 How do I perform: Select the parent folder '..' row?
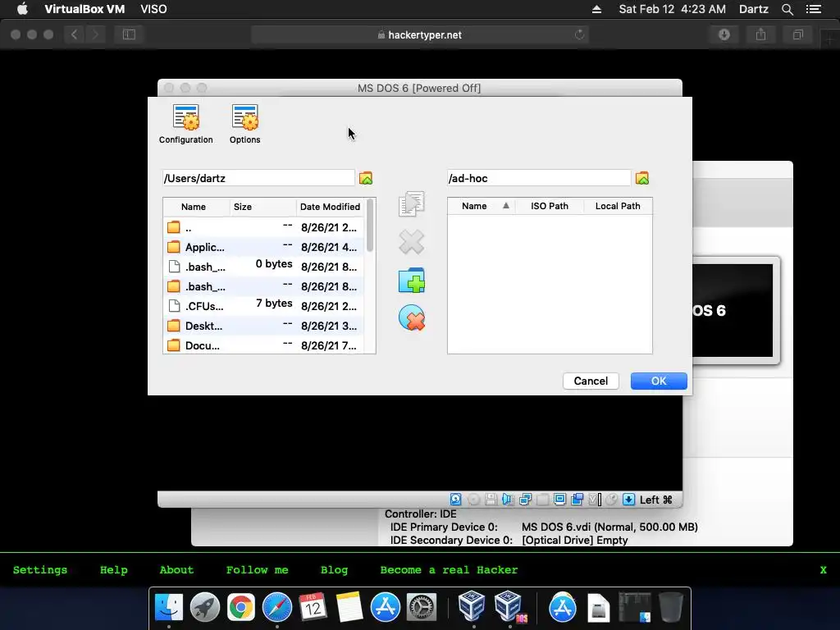pos(263,227)
